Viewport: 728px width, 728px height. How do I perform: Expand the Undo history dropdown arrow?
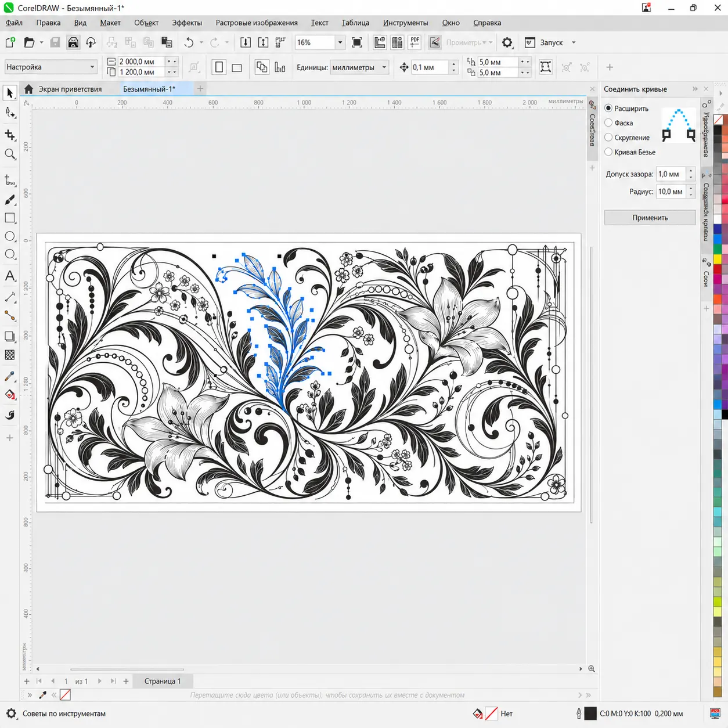(x=201, y=42)
